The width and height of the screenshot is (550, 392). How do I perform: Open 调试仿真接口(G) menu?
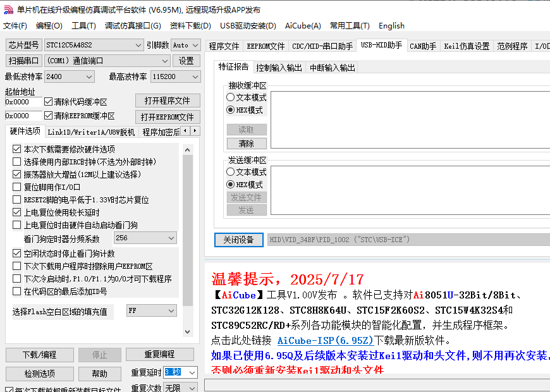(x=133, y=26)
